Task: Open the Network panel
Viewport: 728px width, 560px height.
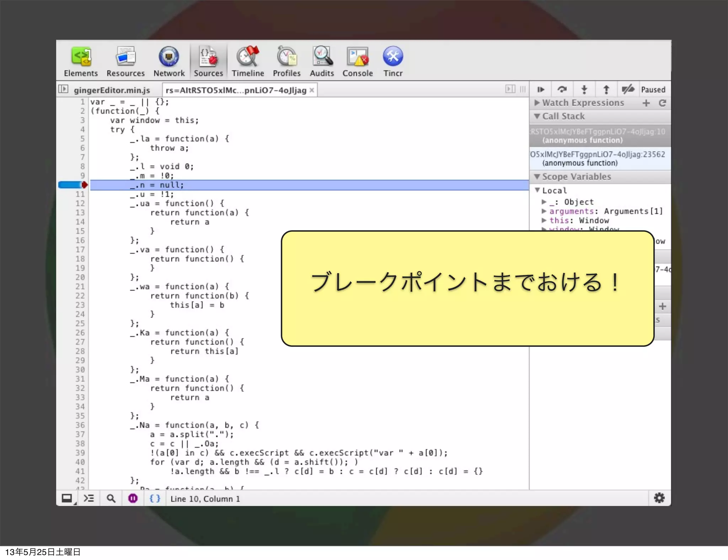Action: (169, 61)
